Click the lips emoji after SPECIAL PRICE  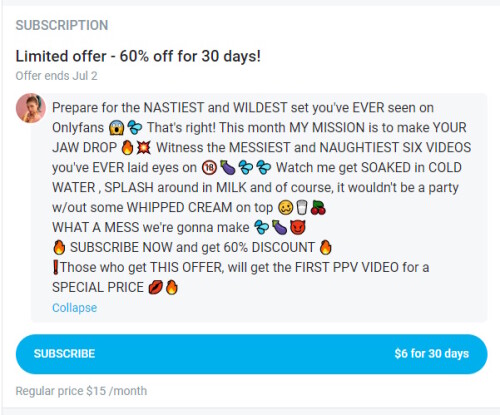coord(156,287)
